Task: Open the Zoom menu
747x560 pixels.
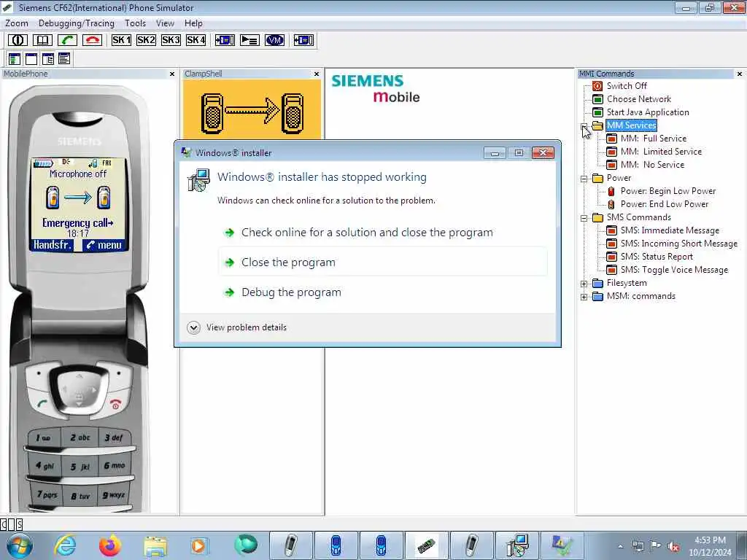Action: (17, 23)
